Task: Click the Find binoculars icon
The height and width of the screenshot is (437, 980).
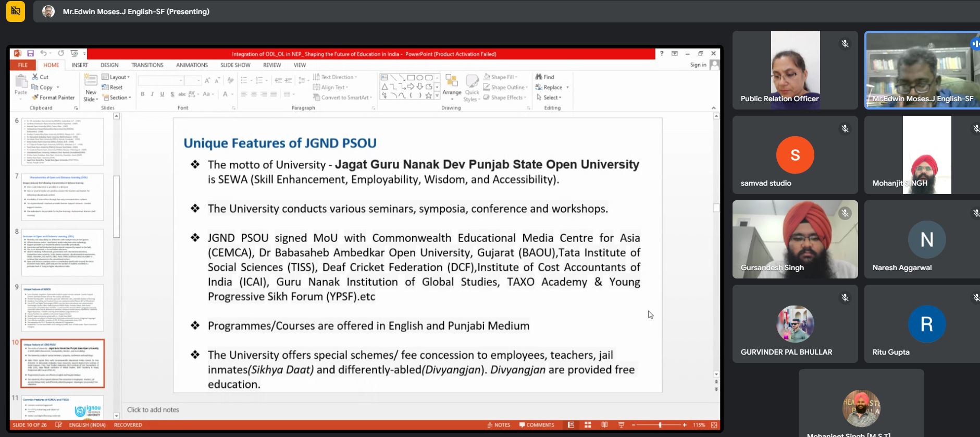Action: [x=539, y=77]
